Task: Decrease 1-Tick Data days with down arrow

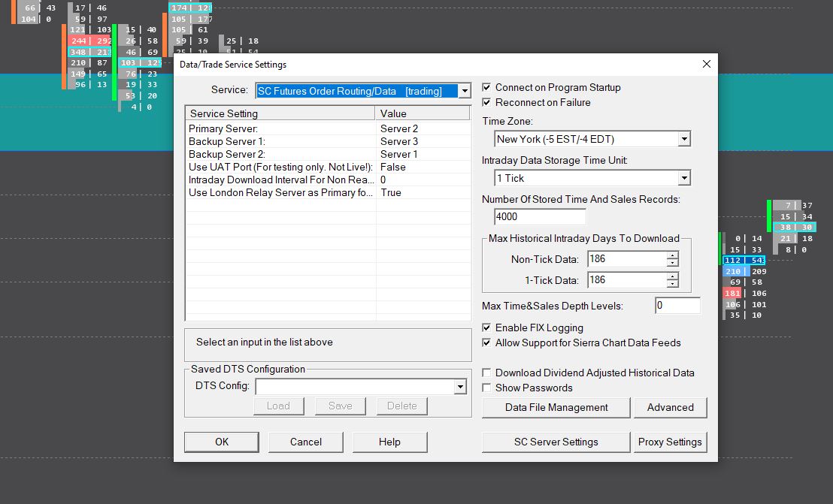Action: 672,283
